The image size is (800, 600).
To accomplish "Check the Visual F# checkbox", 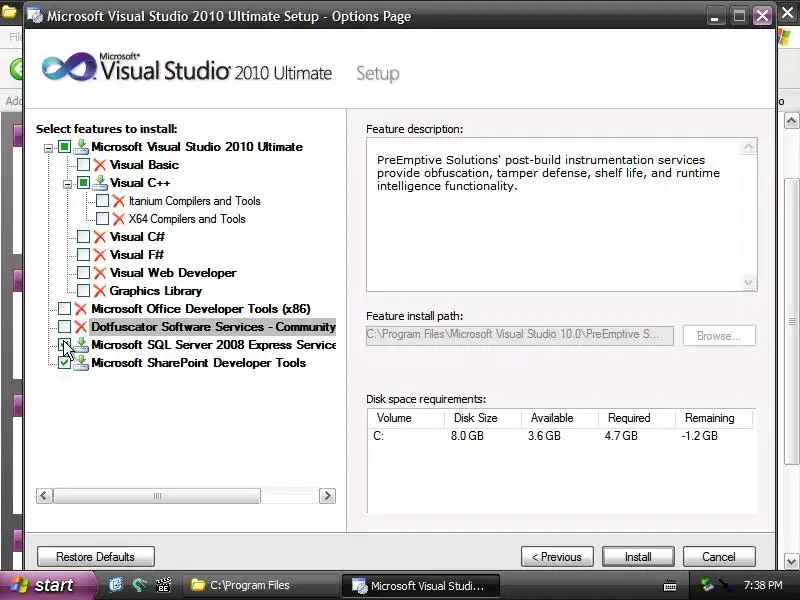I will (83, 255).
